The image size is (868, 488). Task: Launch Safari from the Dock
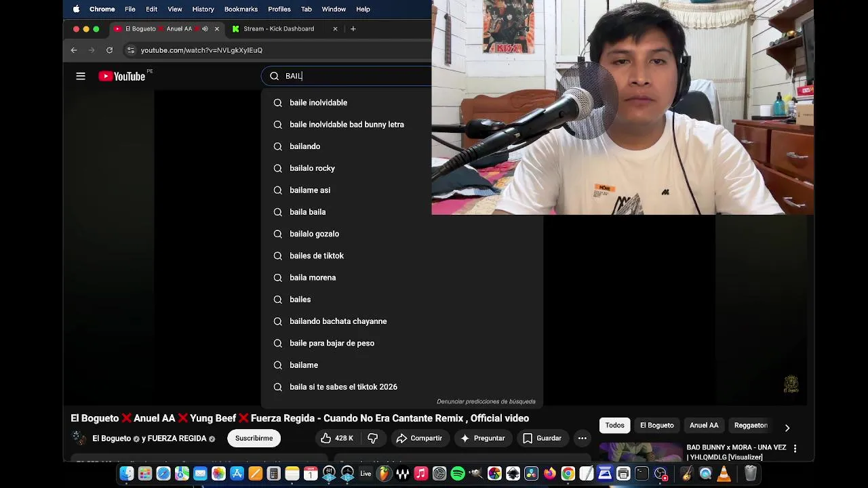(x=163, y=474)
